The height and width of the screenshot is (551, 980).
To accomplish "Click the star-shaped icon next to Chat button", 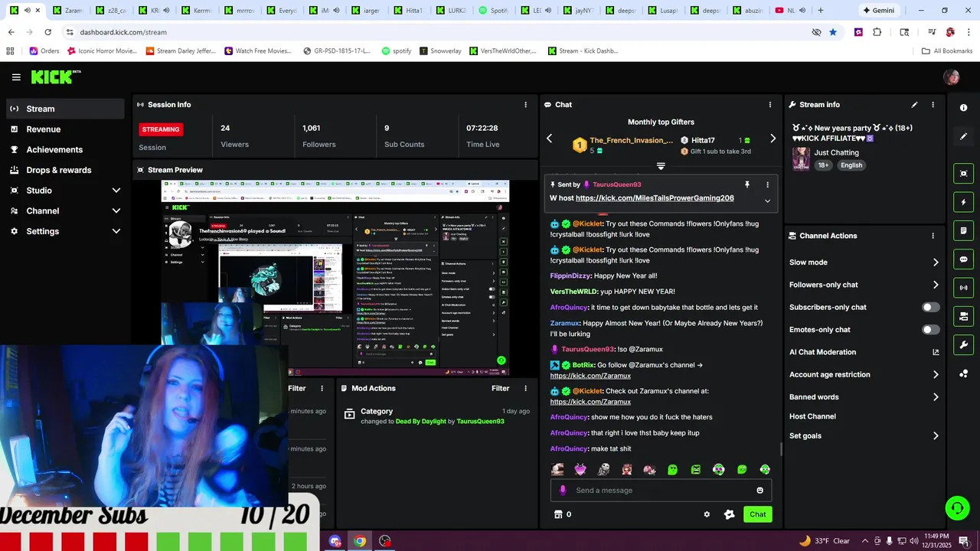I will (x=729, y=514).
